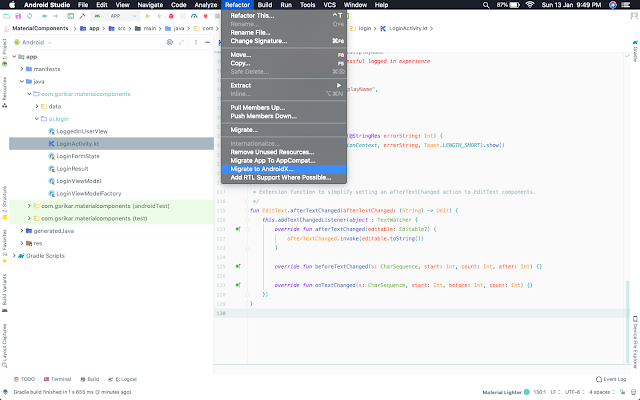Click the Collapse All icon in Project panel
640x400 pixels.
click(181, 42)
